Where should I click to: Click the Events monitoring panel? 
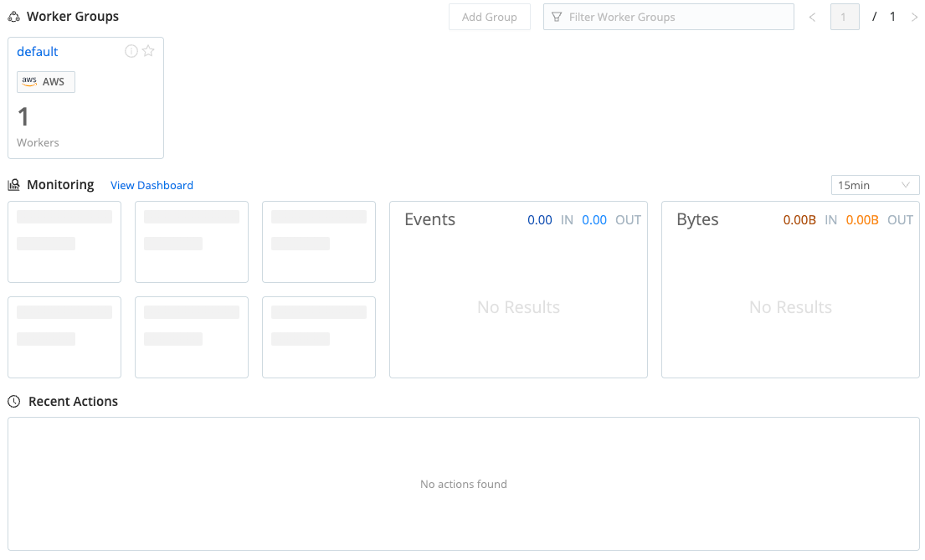(x=518, y=290)
